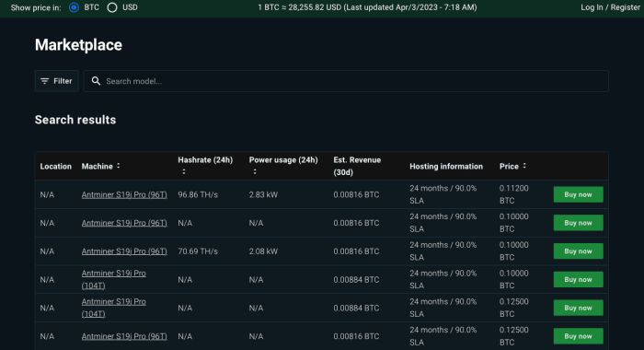
Task: Open the Log In / Register link
Action: point(610,7)
